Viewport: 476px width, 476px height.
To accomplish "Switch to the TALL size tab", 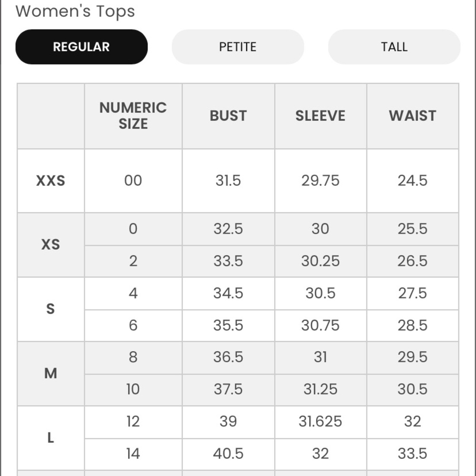I will pos(394,47).
